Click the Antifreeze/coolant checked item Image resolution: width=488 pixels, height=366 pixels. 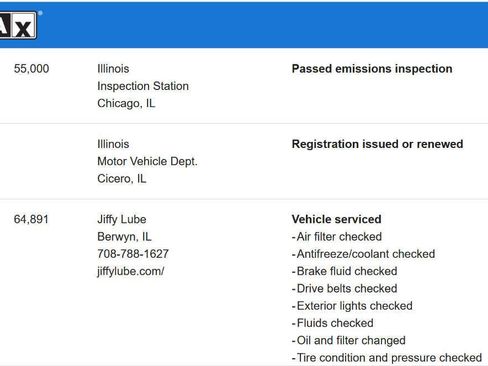coord(363,254)
